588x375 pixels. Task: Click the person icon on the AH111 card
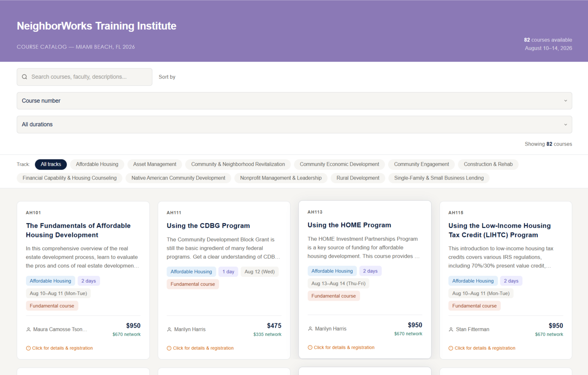pyautogui.click(x=169, y=329)
